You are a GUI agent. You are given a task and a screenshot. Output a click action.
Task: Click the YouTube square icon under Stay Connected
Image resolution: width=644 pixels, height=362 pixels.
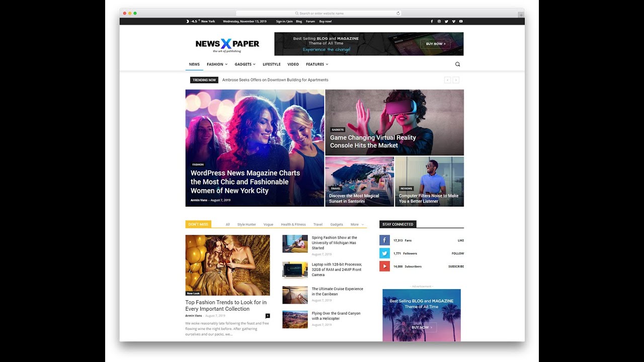click(384, 266)
